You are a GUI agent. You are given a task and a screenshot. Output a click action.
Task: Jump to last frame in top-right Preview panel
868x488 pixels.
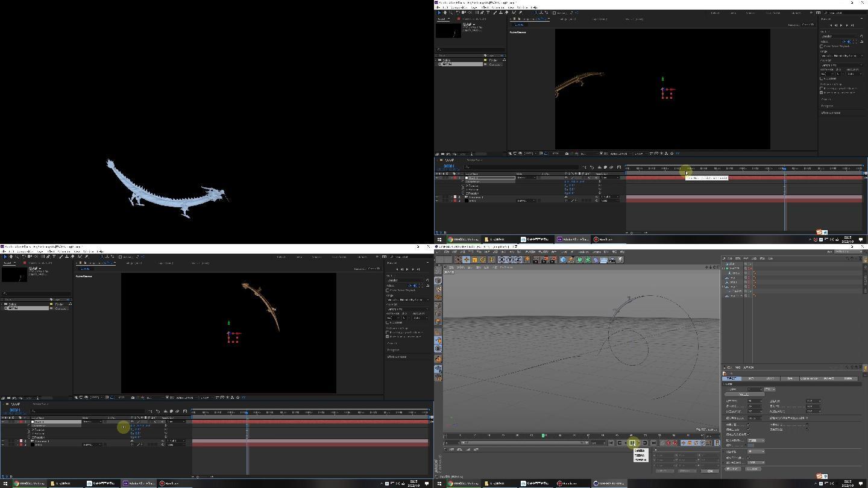[x=852, y=25]
